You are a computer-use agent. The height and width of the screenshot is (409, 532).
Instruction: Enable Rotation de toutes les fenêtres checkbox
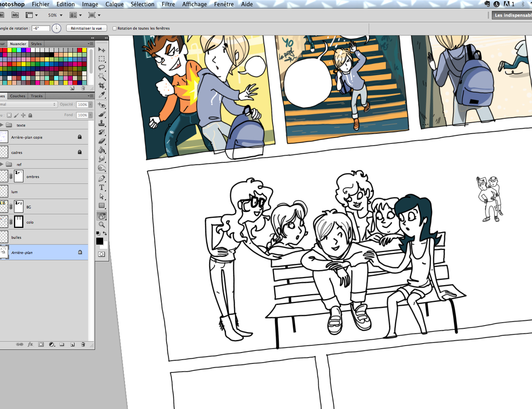[x=115, y=28]
